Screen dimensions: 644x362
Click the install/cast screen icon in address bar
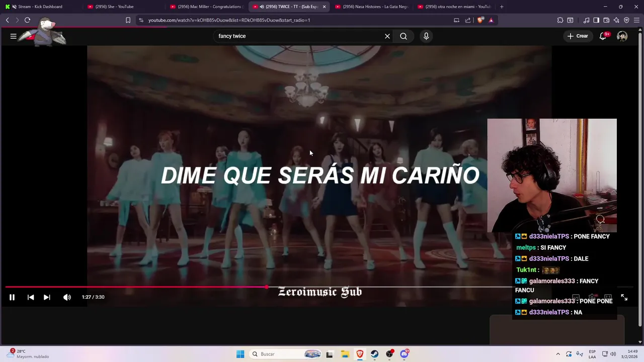(456, 20)
